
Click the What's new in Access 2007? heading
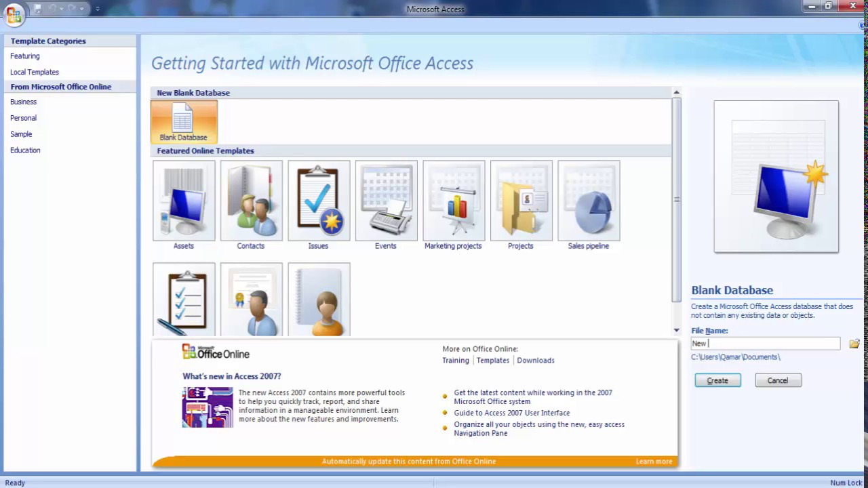pyautogui.click(x=231, y=376)
